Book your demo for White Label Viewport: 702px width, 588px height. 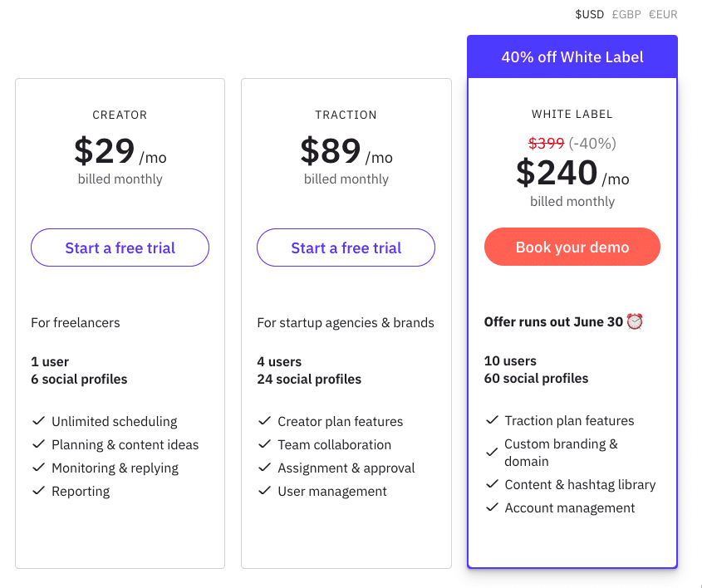(572, 247)
